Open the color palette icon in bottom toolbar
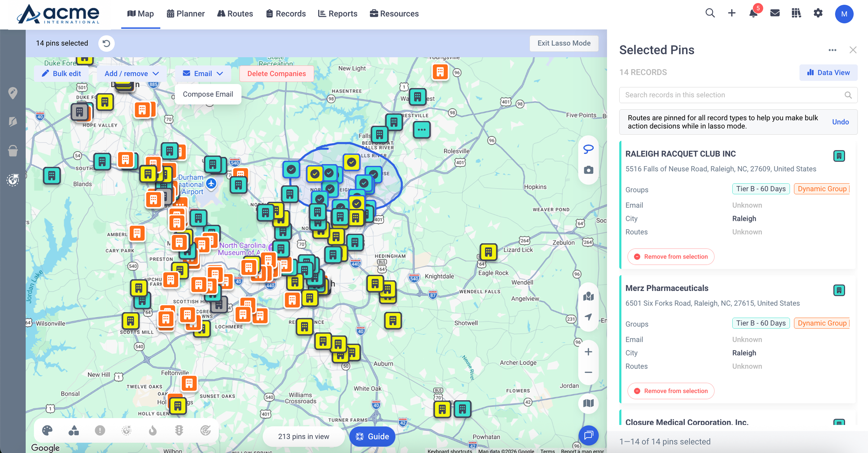The height and width of the screenshot is (453, 868). click(x=47, y=430)
